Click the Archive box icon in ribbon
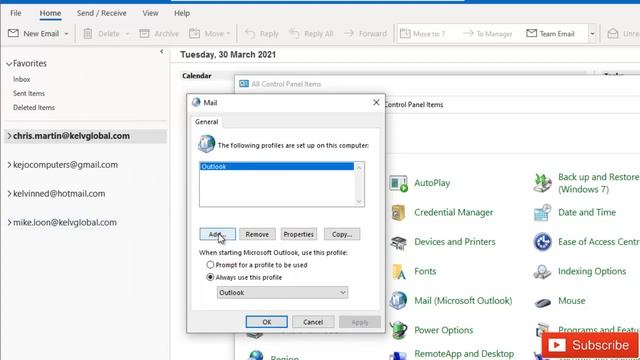This screenshot has width=640, height=360. [144, 33]
